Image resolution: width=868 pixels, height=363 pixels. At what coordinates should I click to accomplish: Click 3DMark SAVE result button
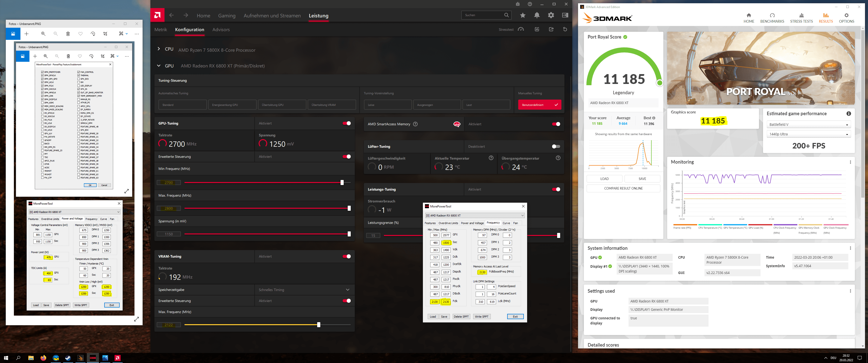click(642, 179)
